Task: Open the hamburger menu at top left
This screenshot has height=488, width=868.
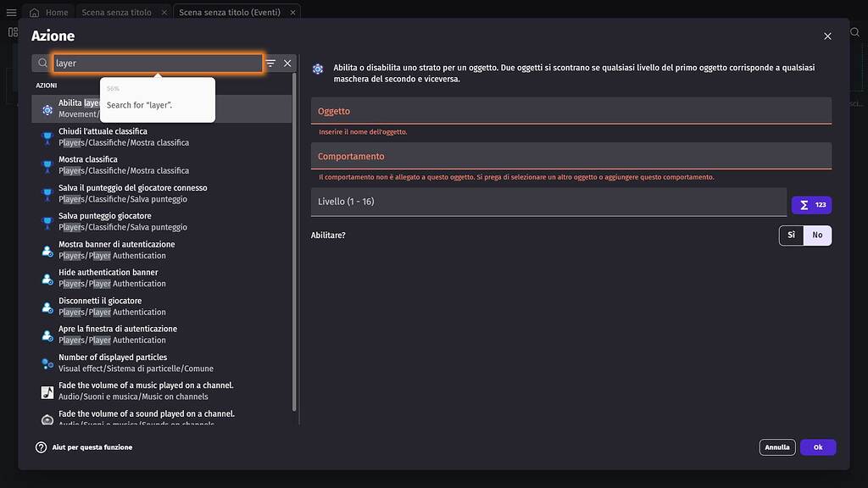Action: click(11, 12)
